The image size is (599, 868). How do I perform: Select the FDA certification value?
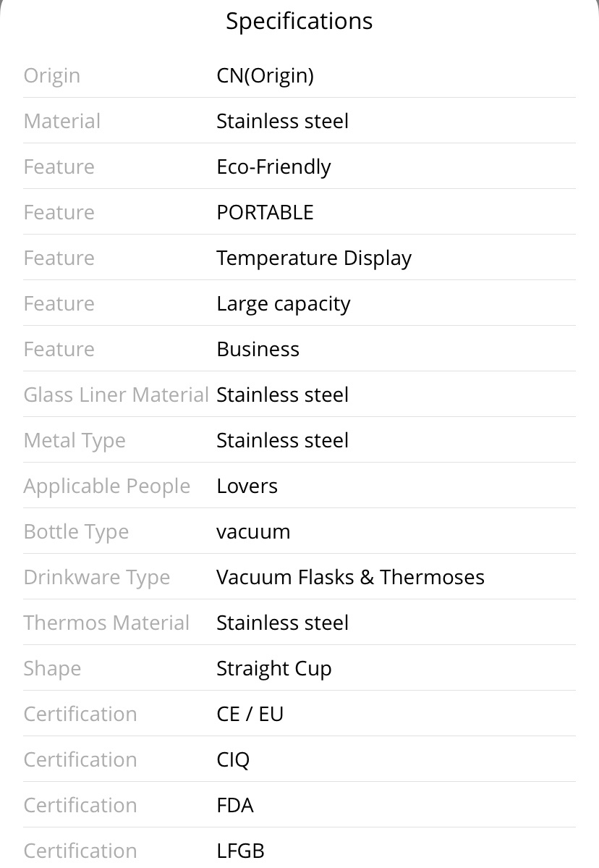235,806
